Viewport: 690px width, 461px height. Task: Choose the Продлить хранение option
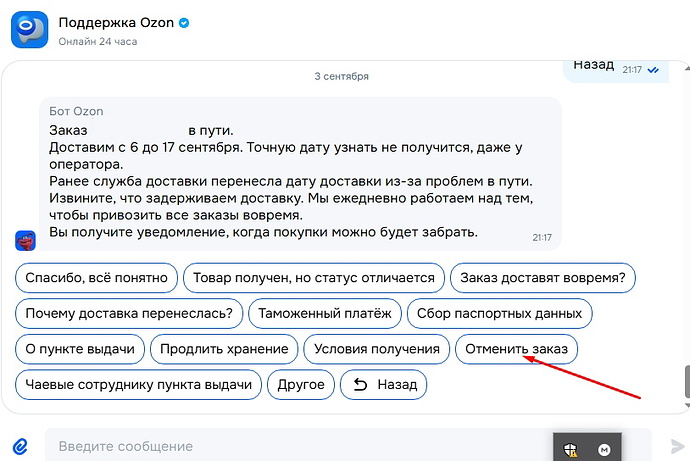pyautogui.click(x=224, y=349)
